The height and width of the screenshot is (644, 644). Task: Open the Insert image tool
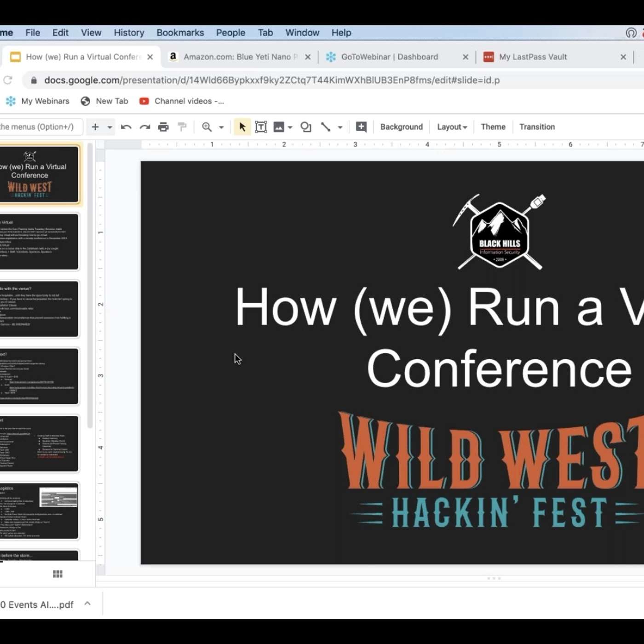tap(280, 126)
